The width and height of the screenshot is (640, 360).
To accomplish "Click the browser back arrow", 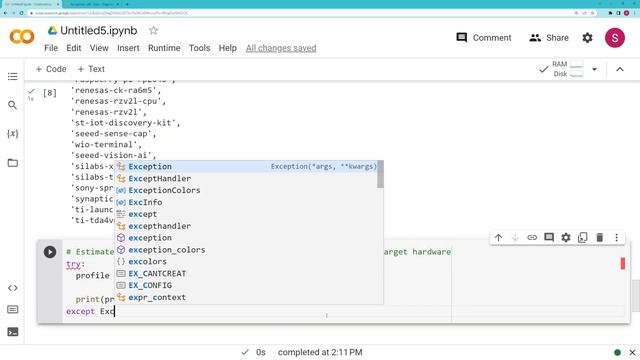I will pyautogui.click(x=5, y=13).
